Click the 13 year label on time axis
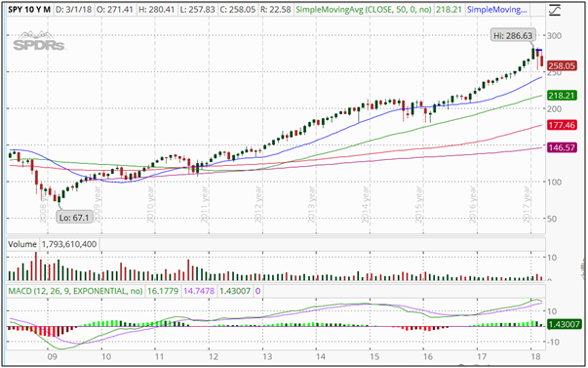This screenshot has width=588, height=368. 267,356
